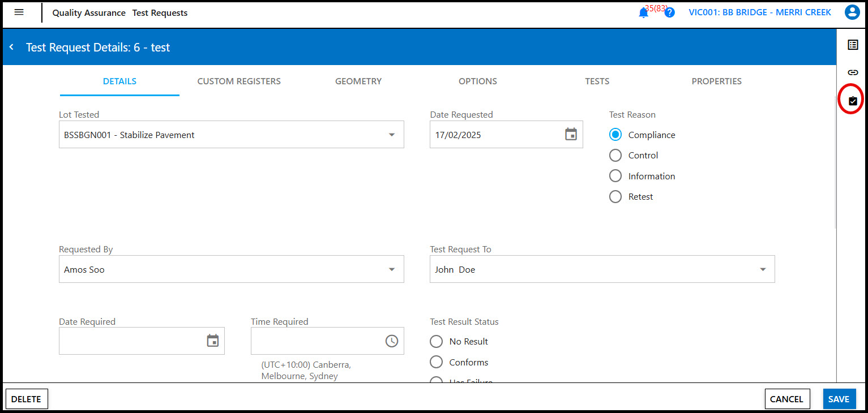Expand the Lot Tested dropdown

(x=391, y=135)
